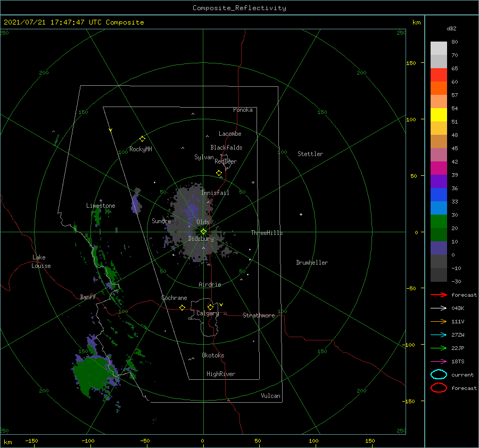
Task: Select the HighRiver label
Action: [221, 374]
